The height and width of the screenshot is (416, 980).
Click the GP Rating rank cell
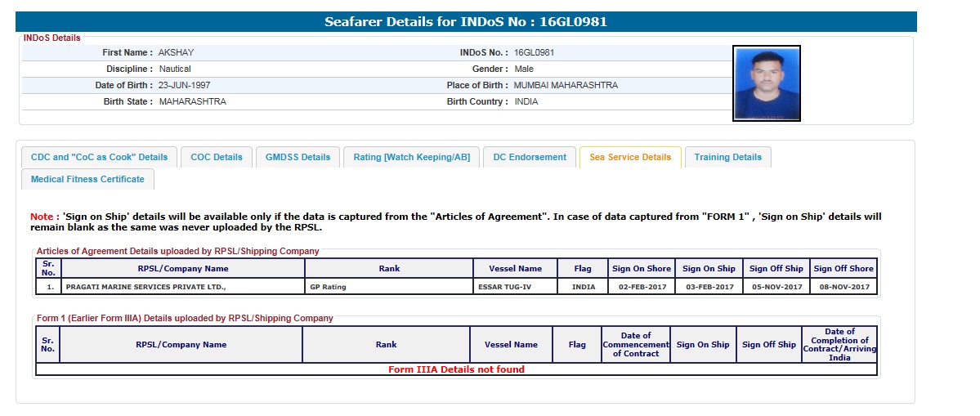pyautogui.click(x=389, y=287)
